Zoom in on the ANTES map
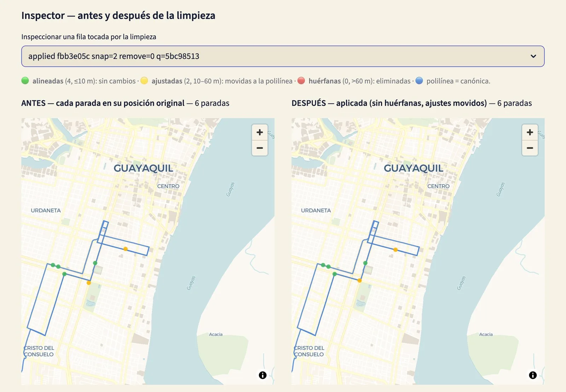Screen dimensions: 566x392 (x=260, y=132)
